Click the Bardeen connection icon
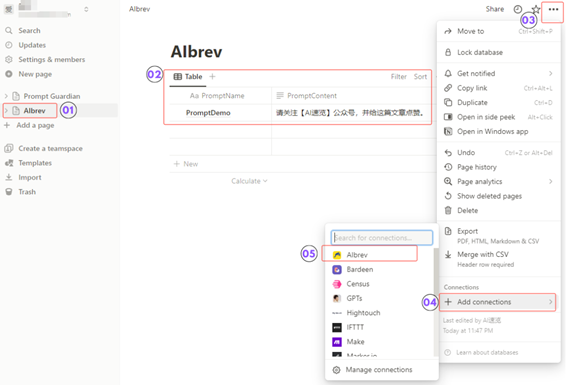Screen dimensions: 567x385 coord(337,269)
